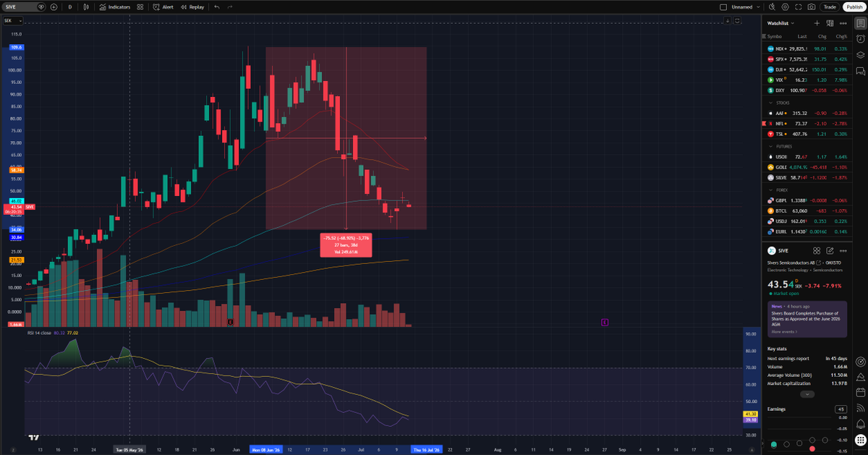868x455 pixels.
Task: Click the Publish button
Action: pos(854,7)
